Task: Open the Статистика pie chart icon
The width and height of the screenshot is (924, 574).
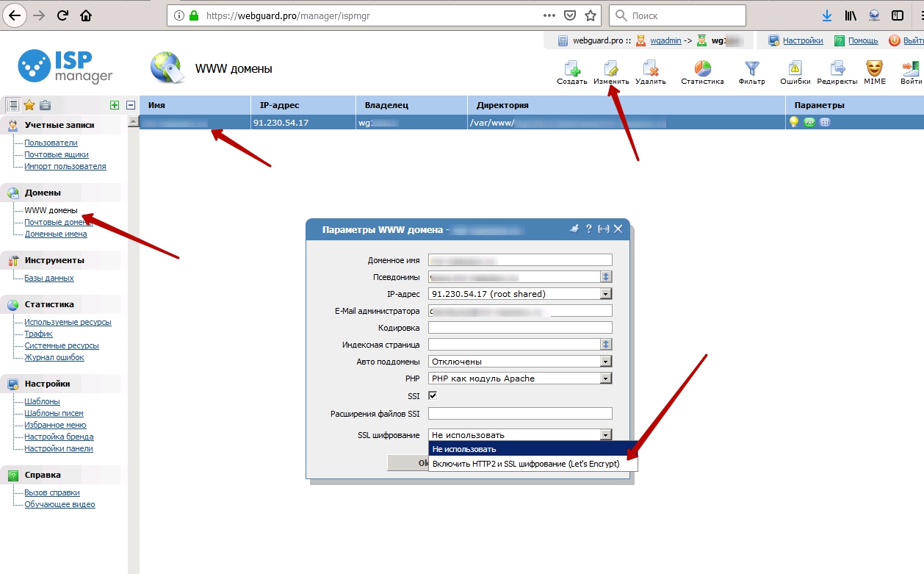Action: tap(702, 70)
